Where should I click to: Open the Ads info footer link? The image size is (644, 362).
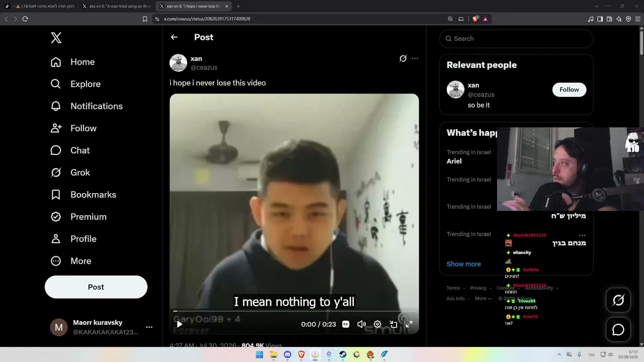pos(455,299)
